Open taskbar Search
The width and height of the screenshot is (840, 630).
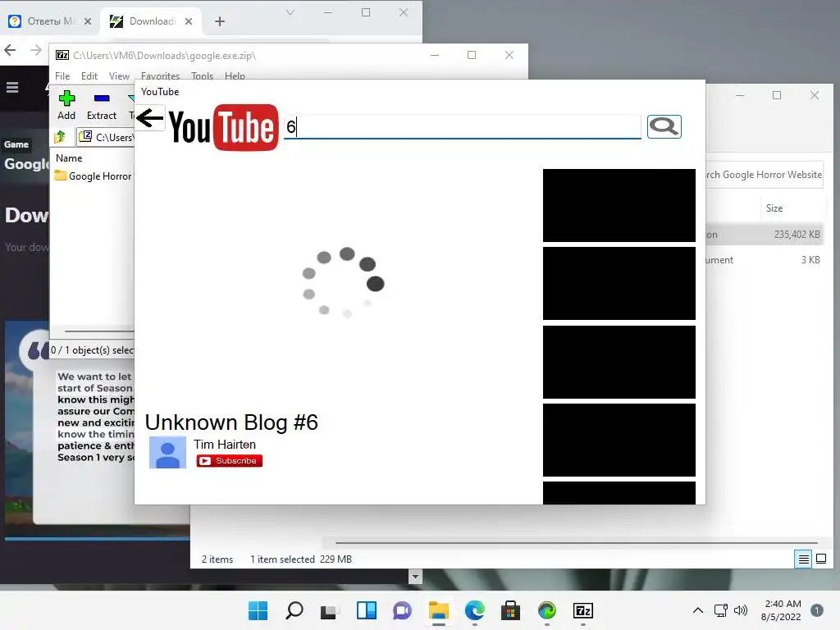pos(294,610)
